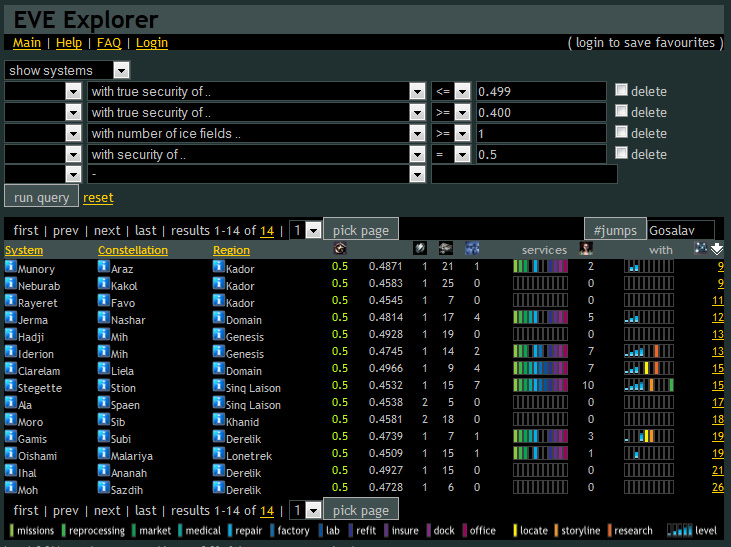The width and height of the screenshot is (731, 547).
Task: Click the #jumps button
Action: (x=615, y=229)
